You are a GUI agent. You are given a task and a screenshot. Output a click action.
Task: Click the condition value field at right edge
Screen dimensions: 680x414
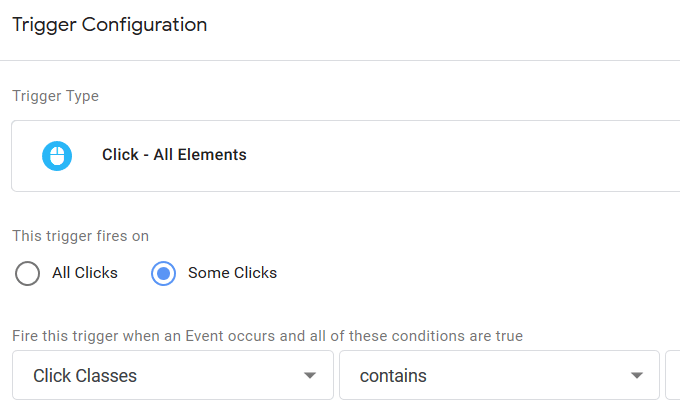tap(673, 376)
